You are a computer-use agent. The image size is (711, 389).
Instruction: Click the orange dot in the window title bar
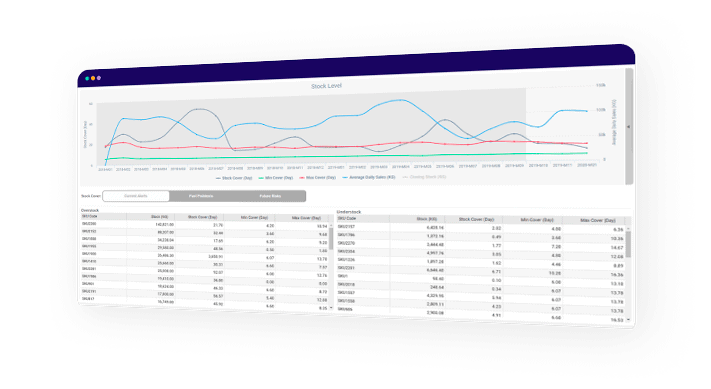(x=93, y=78)
